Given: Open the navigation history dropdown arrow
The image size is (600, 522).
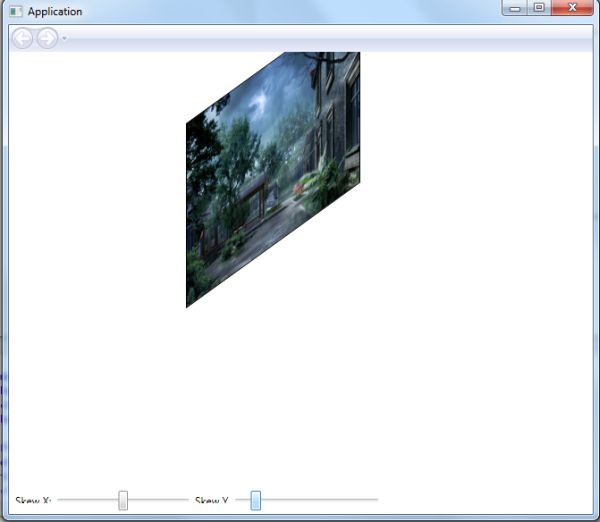Looking at the screenshot, I should click(64, 38).
